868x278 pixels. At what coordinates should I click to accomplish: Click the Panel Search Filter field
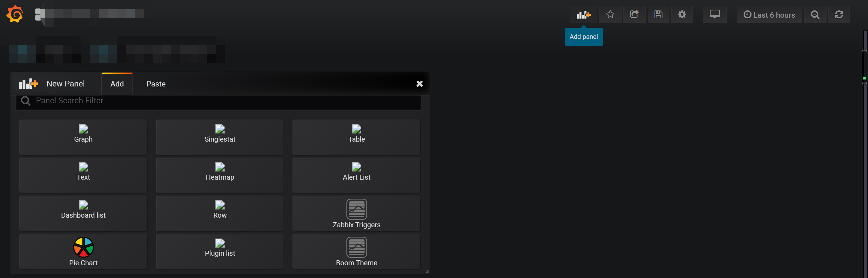218,100
